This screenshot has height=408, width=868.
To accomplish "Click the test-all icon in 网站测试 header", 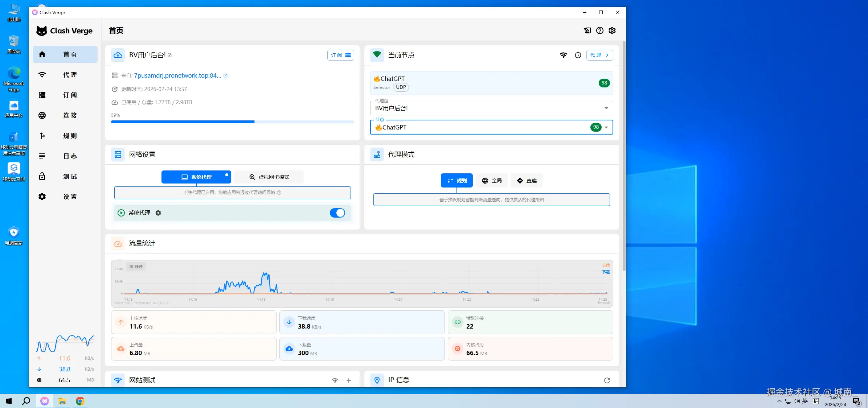I will pos(335,380).
